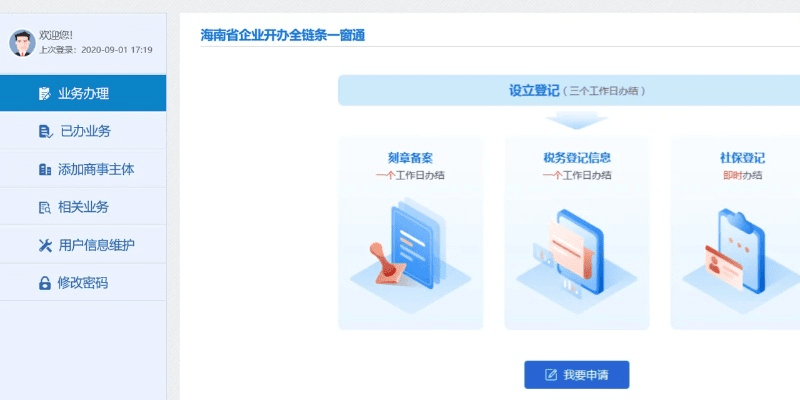
Task: Click the 税务登记信息 card title
Action: 577,158
